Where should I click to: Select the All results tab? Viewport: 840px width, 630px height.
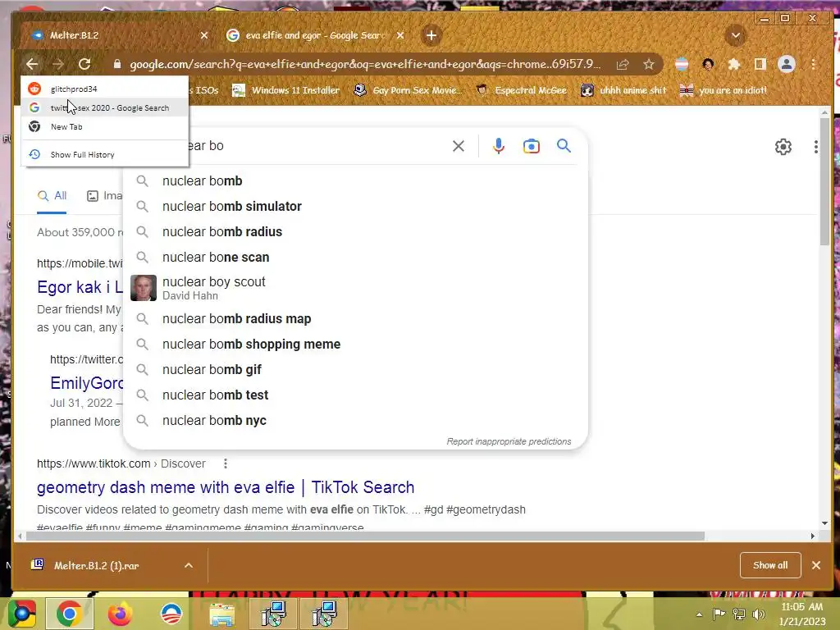52,196
